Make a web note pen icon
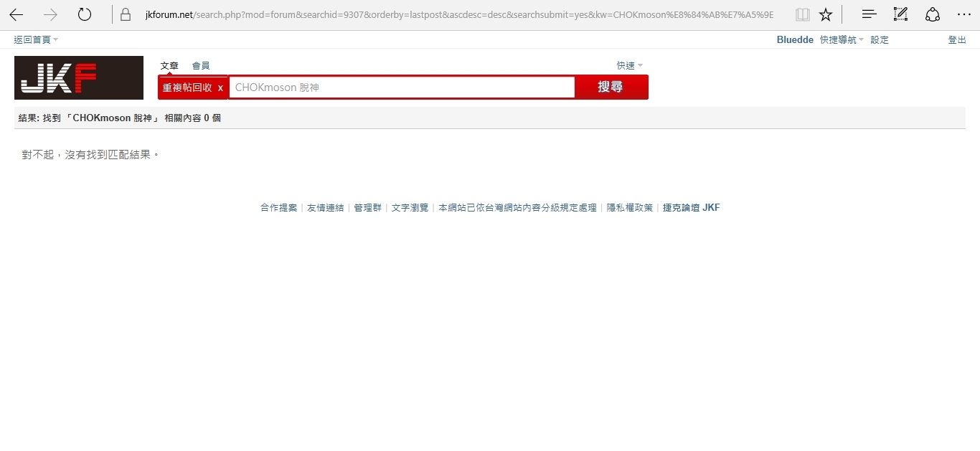Viewport: 980px width, 451px height. click(x=900, y=14)
